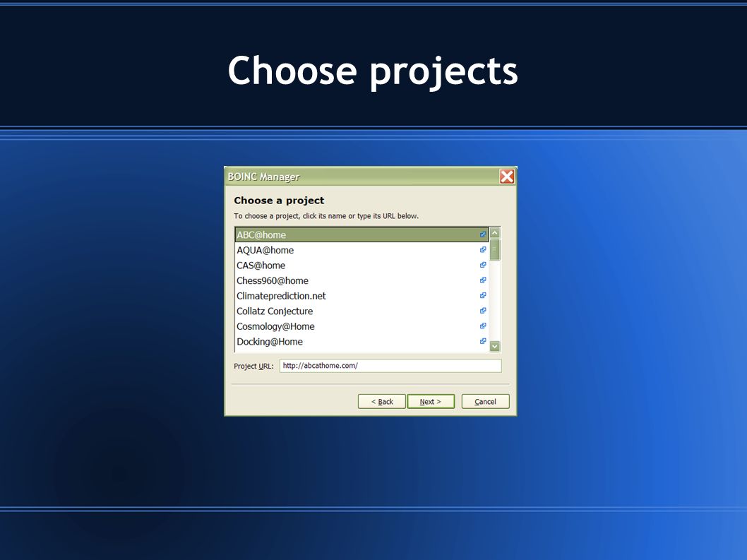
Task: Open the CAS@home project web link icon
Action: [483, 265]
